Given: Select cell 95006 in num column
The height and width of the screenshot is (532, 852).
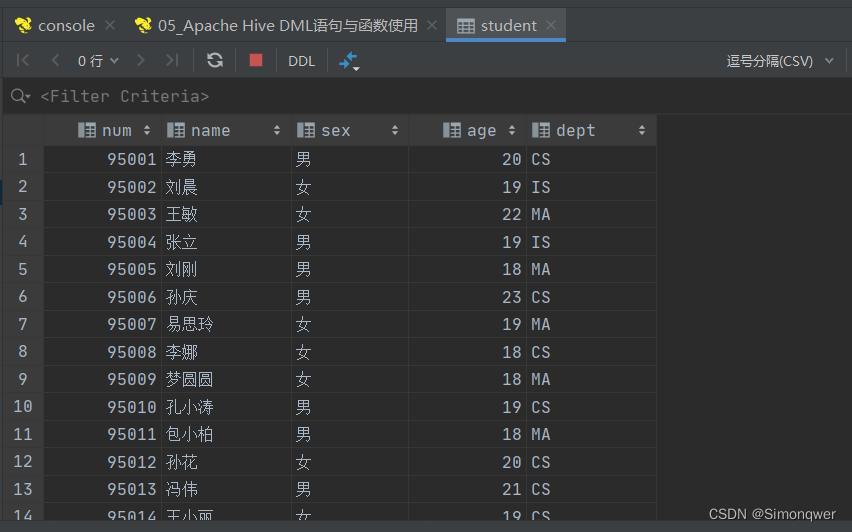Looking at the screenshot, I should tap(103, 297).
